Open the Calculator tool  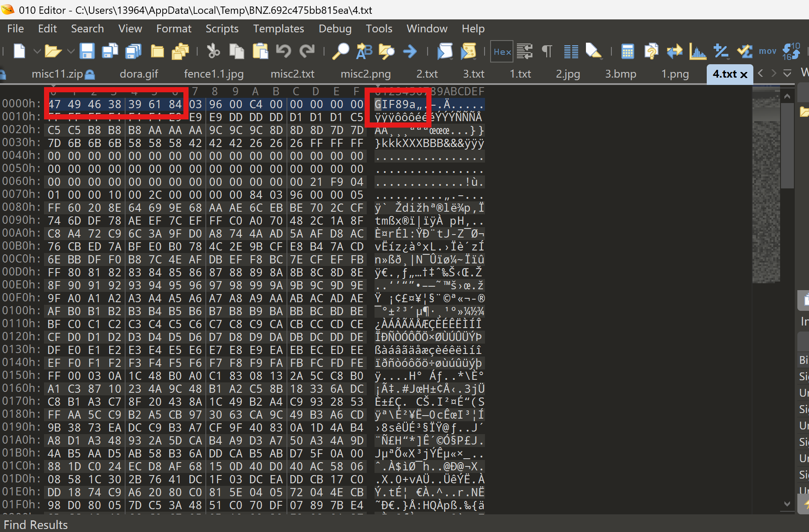tap(628, 51)
